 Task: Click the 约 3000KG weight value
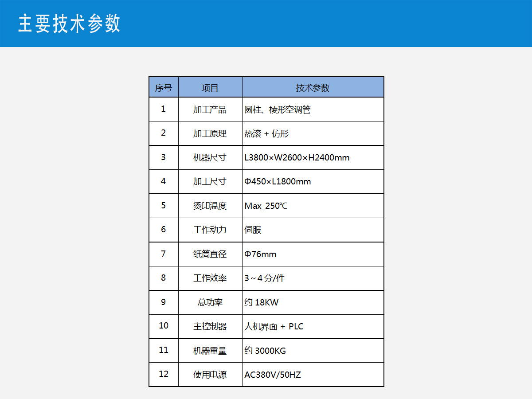265,351
